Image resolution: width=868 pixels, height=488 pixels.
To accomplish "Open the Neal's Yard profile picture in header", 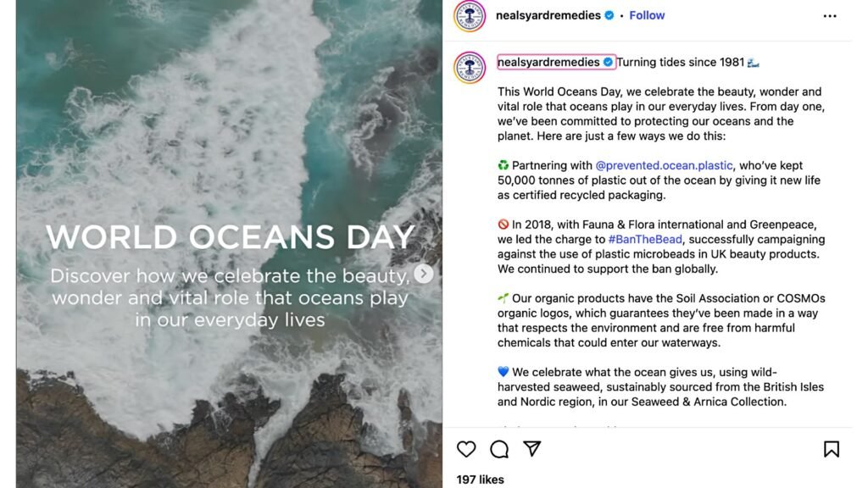I will pos(470,16).
